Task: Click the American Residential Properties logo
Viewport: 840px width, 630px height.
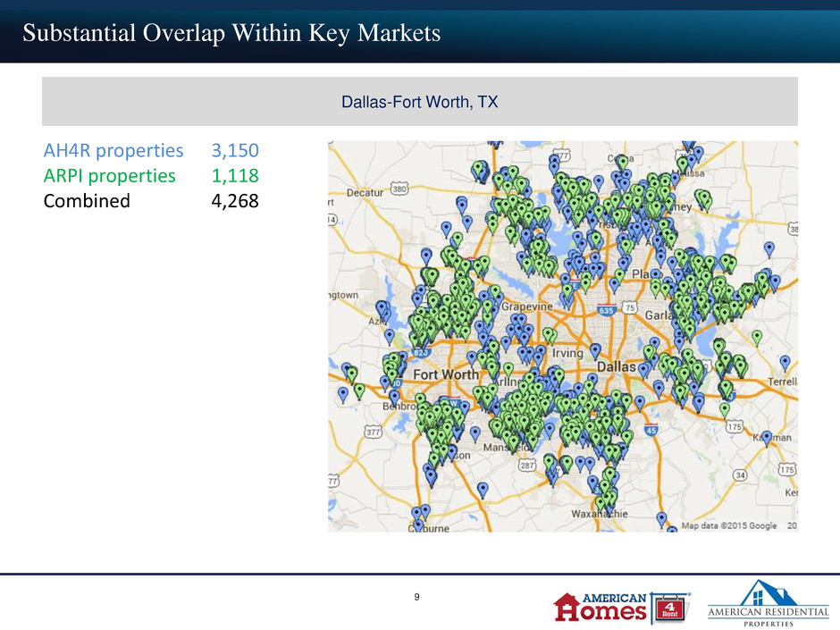Action: click(x=769, y=603)
